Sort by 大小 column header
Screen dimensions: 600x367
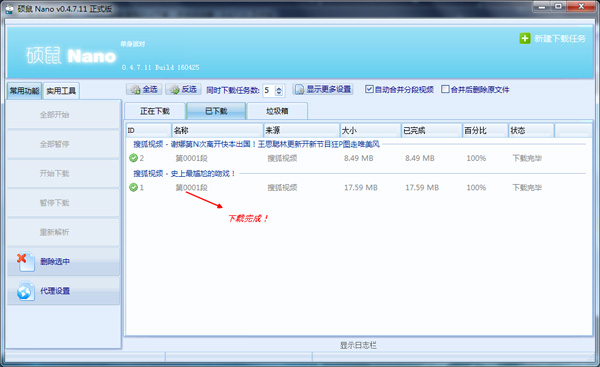[x=370, y=130]
